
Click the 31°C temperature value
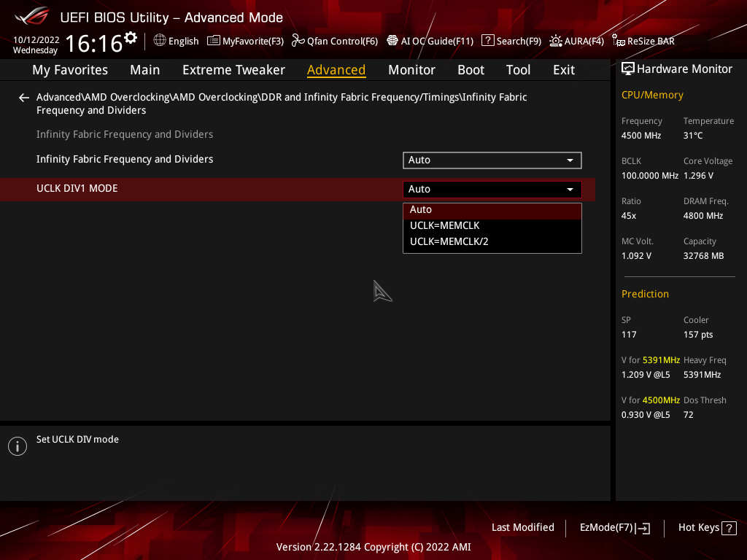693,136
